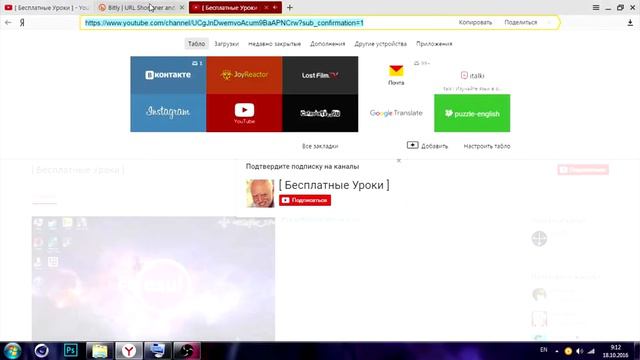The width and height of the screenshot is (640, 360).
Task: Switch to the first YouTube tab
Action: pyautogui.click(x=47, y=7)
